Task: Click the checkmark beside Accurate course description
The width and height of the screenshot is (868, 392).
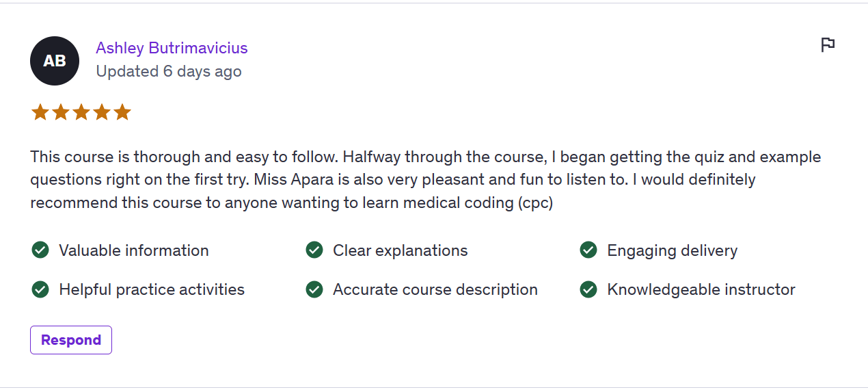Action: click(314, 289)
